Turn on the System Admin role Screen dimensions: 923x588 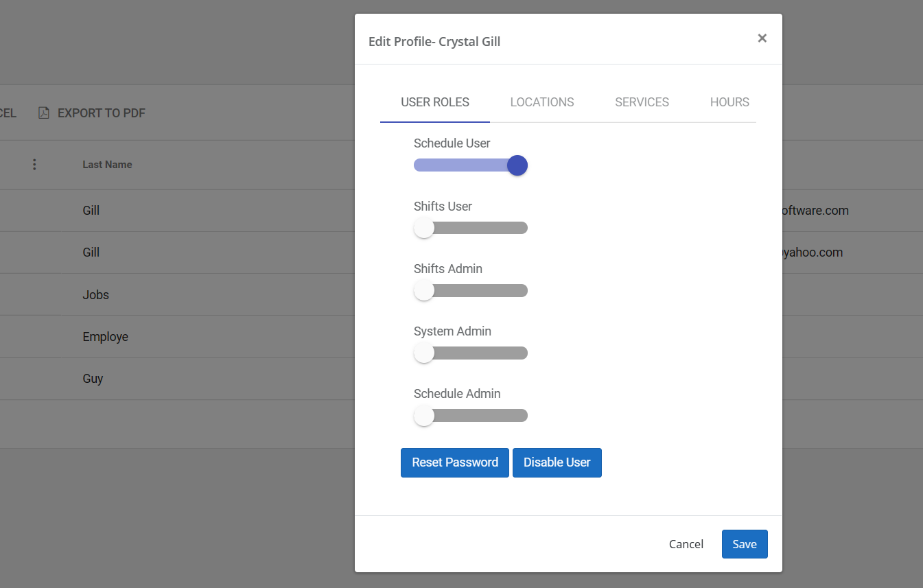tap(470, 352)
